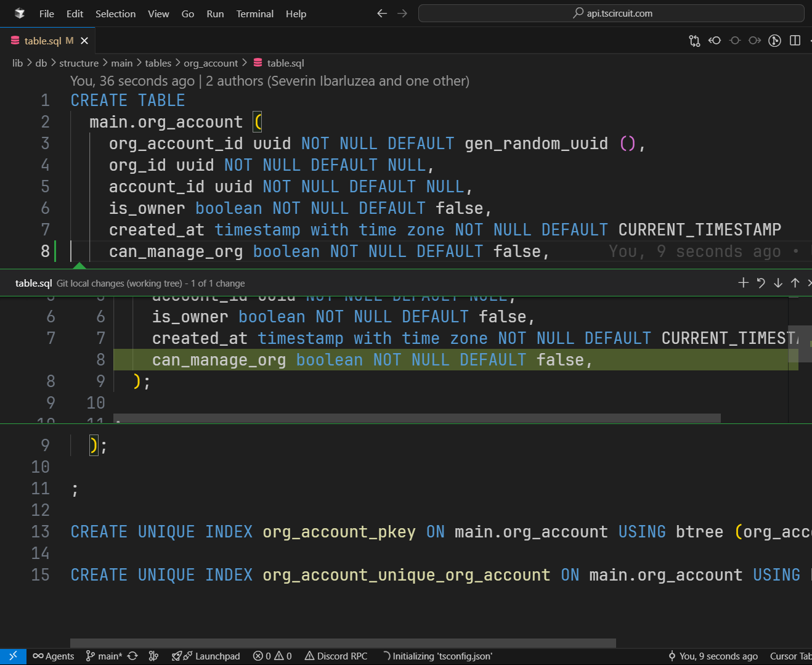
Task: Click the main editor horizontal scrollbar
Action: click(x=343, y=643)
